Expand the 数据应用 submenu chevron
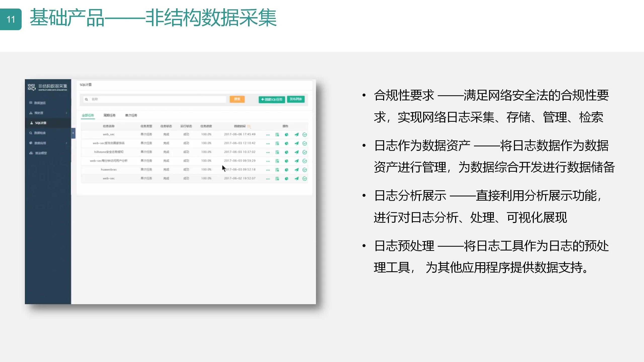 click(x=66, y=143)
